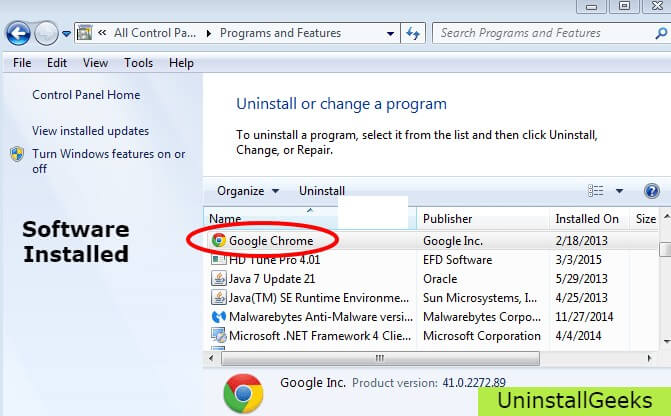Screen dimensions: 671x416
Task: Open Turn Windows features on or off
Action: pos(109,161)
